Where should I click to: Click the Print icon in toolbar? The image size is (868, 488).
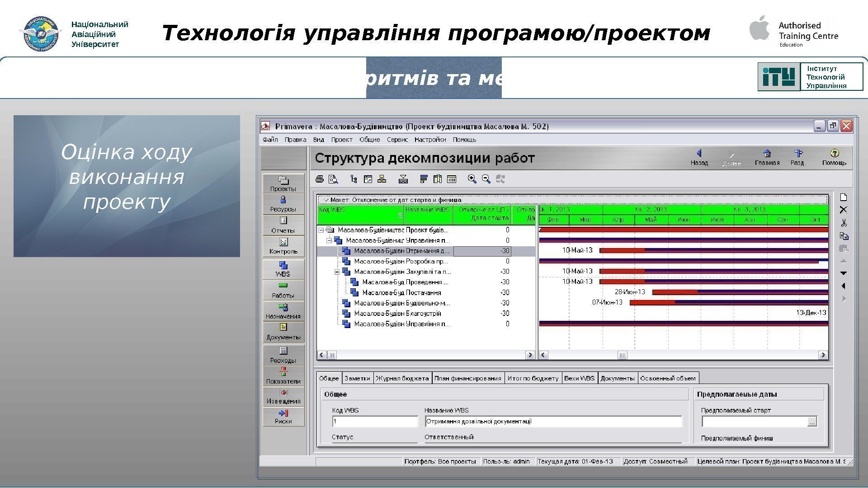(320, 179)
